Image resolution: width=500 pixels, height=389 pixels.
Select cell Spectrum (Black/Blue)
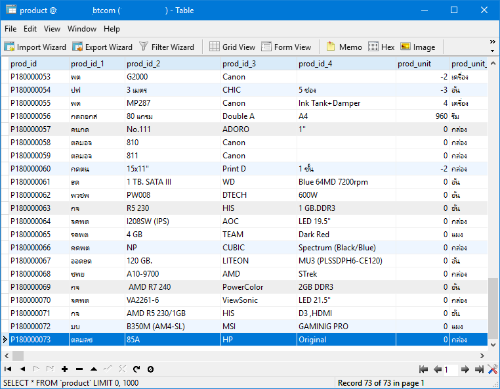[x=346, y=248]
